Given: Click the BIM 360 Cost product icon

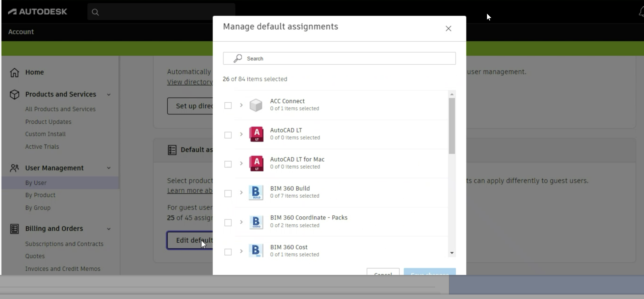Looking at the screenshot, I should [256, 251].
